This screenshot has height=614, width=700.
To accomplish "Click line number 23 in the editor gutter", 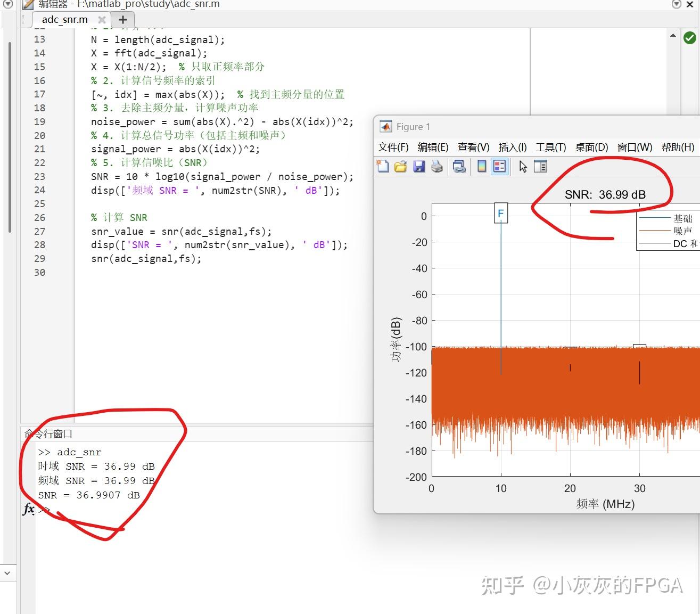I will point(40,176).
